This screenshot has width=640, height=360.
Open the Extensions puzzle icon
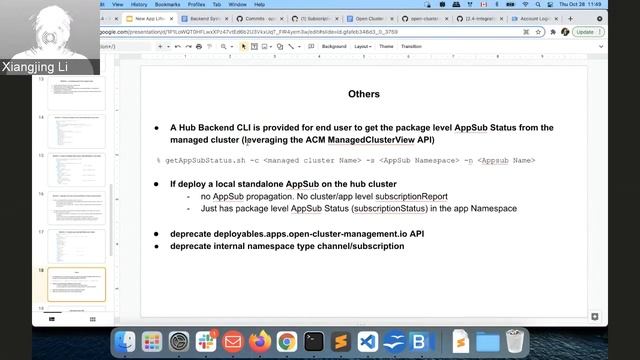(x=553, y=32)
